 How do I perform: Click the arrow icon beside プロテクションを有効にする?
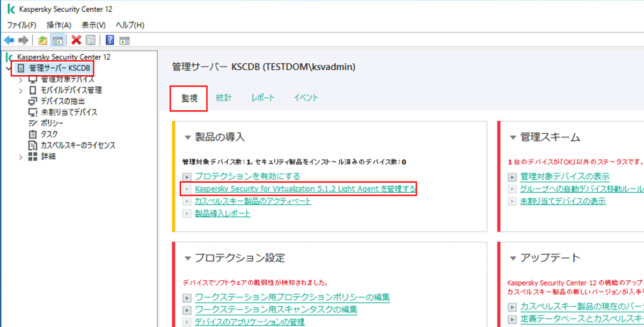(187, 176)
